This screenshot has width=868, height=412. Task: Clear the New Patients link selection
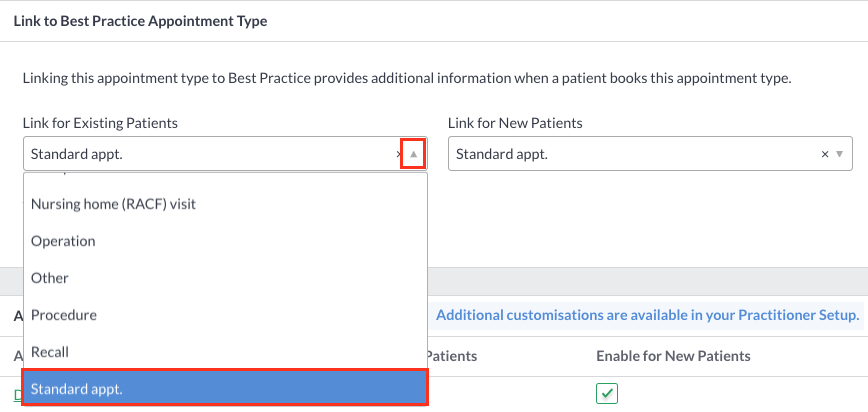tap(824, 154)
